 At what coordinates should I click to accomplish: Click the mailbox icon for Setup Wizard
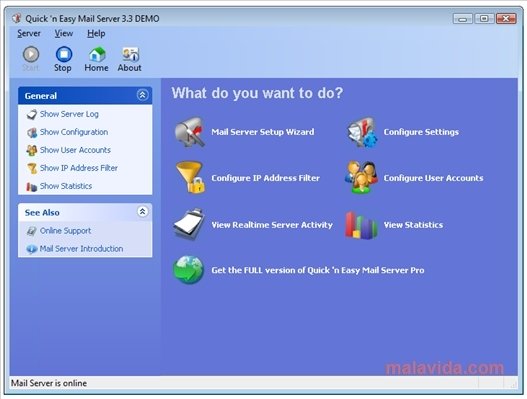[190, 132]
